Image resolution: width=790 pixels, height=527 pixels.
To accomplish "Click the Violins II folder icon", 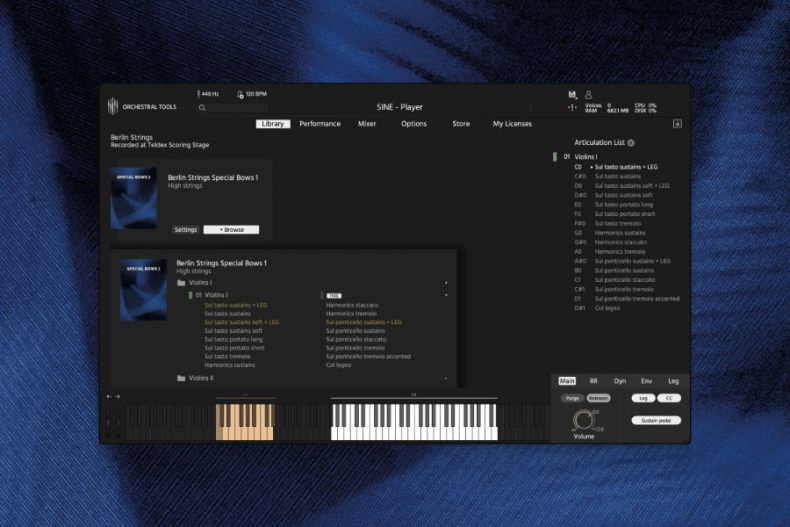I will click(x=181, y=378).
